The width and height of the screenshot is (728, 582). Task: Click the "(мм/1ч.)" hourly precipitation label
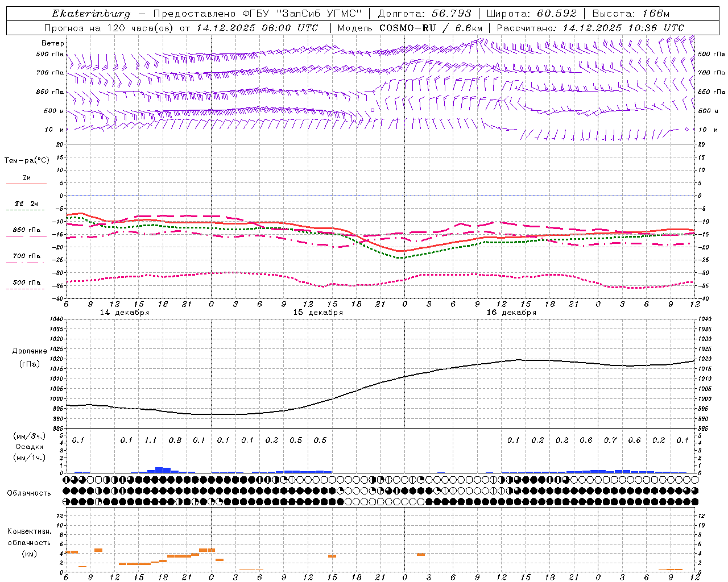point(30,458)
